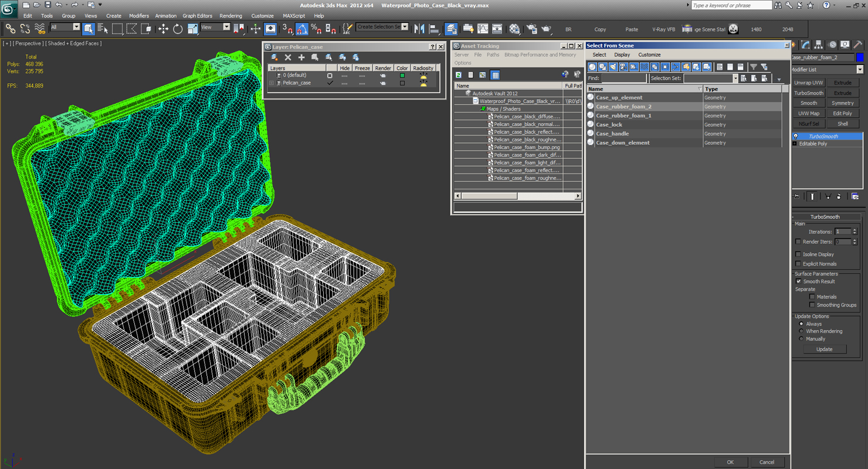The image size is (868, 469).
Task: Click the Mirror tool icon
Action: (x=419, y=28)
